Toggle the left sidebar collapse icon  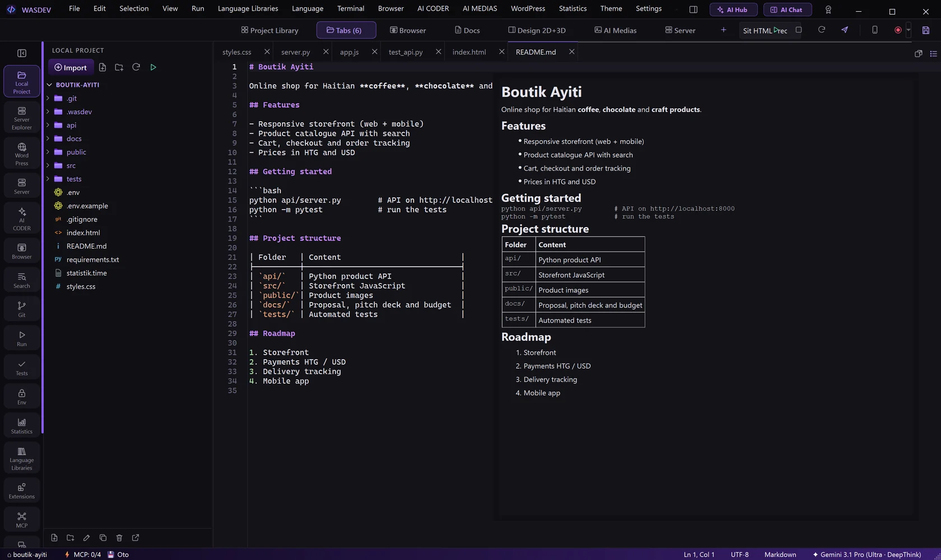pos(22,53)
